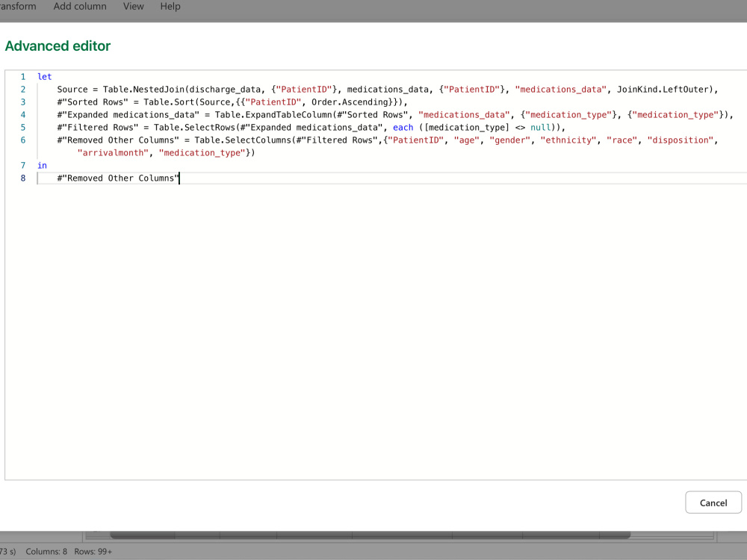This screenshot has width=747, height=560.
Task: Click the 'Columns: 8' status bar entry
Action: (46, 552)
